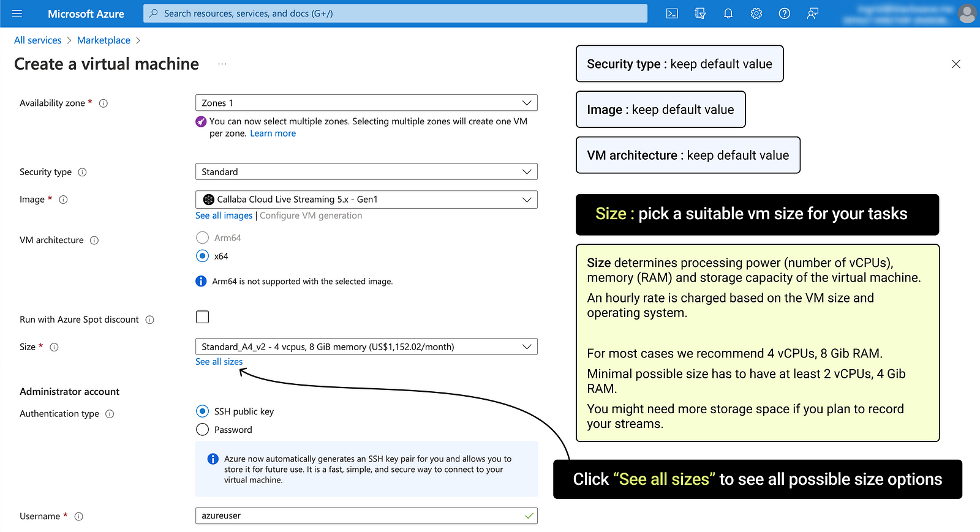Open the Directories and subscriptions filter

tap(700, 13)
